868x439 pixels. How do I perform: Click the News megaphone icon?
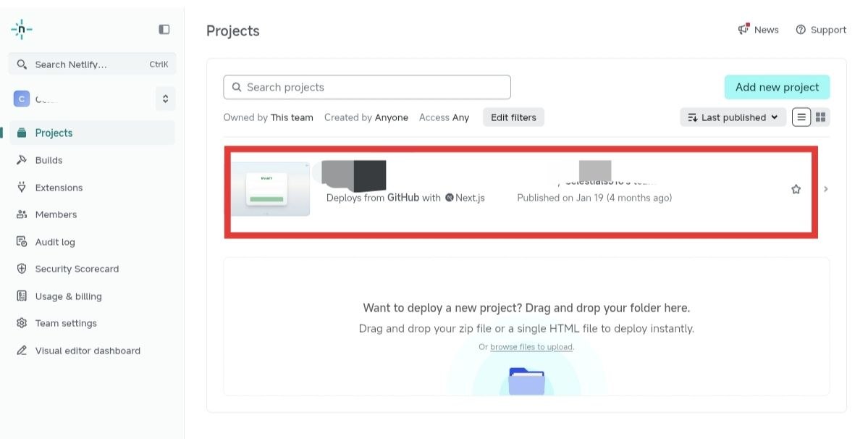[x=743, y=30]
